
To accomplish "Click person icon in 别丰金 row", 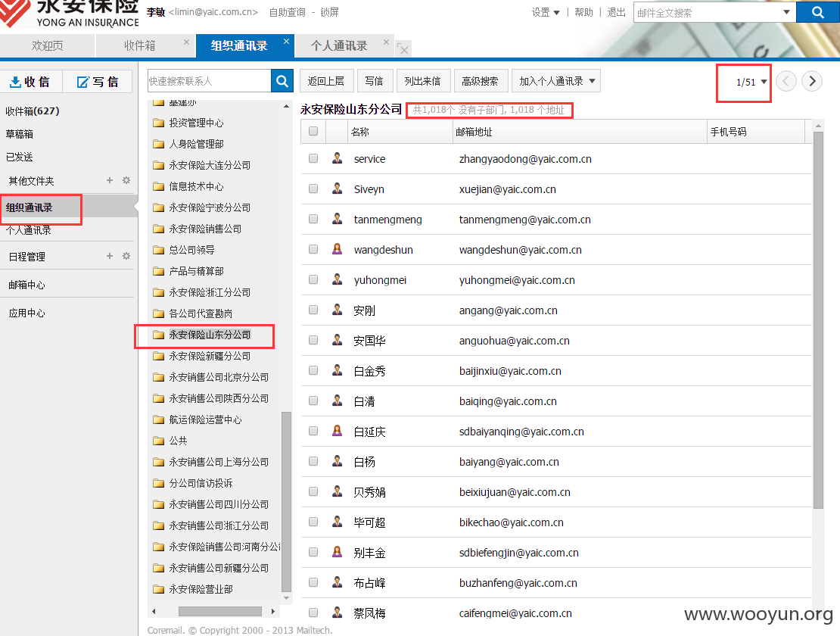I will [x=337, y=552].
